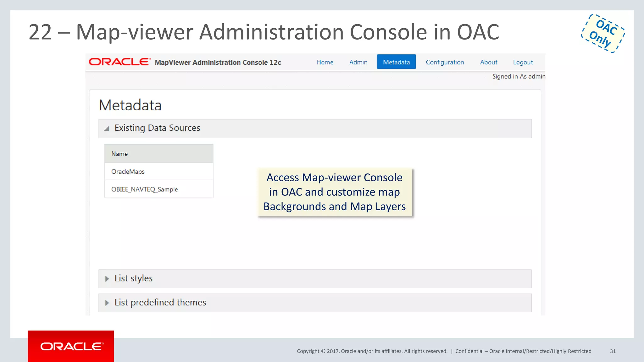This screenshot has height=362, width=644.
Task: Open the Home tab
Action: tap(325, 62)
